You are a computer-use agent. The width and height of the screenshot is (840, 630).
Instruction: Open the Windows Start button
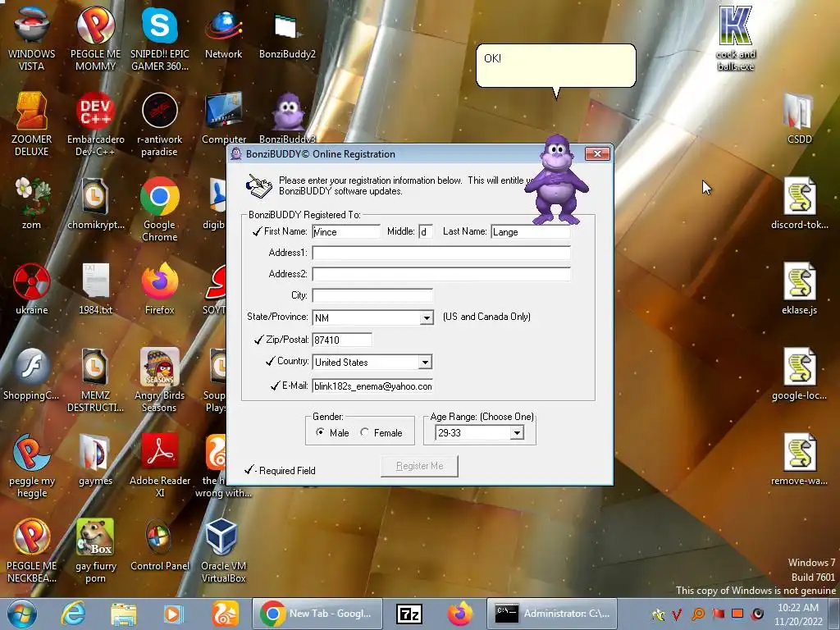point(21,614)
